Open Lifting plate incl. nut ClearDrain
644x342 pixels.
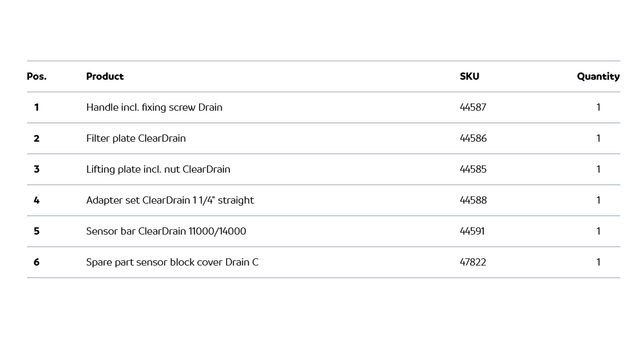[x=158, y=169]
